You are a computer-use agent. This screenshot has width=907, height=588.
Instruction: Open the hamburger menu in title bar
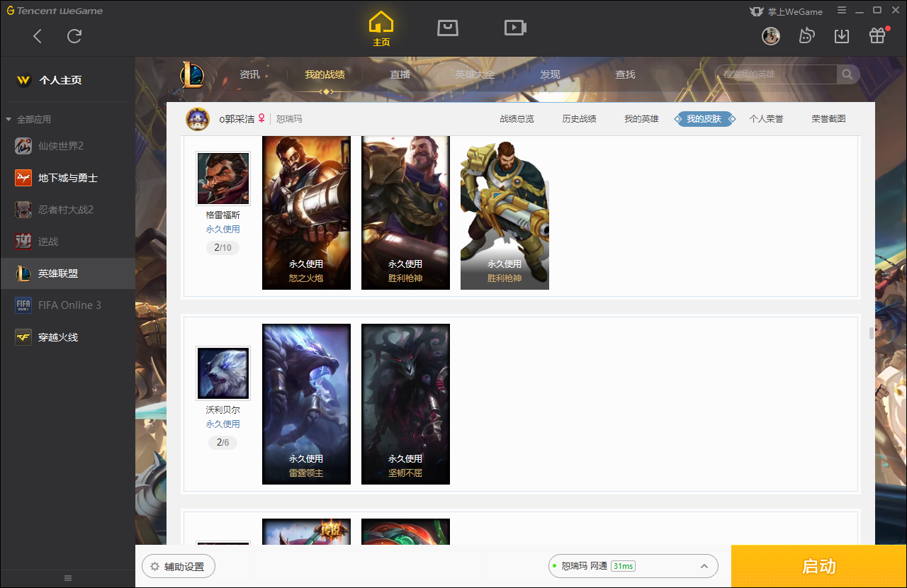pyautogui.click(x=842, y=11)
